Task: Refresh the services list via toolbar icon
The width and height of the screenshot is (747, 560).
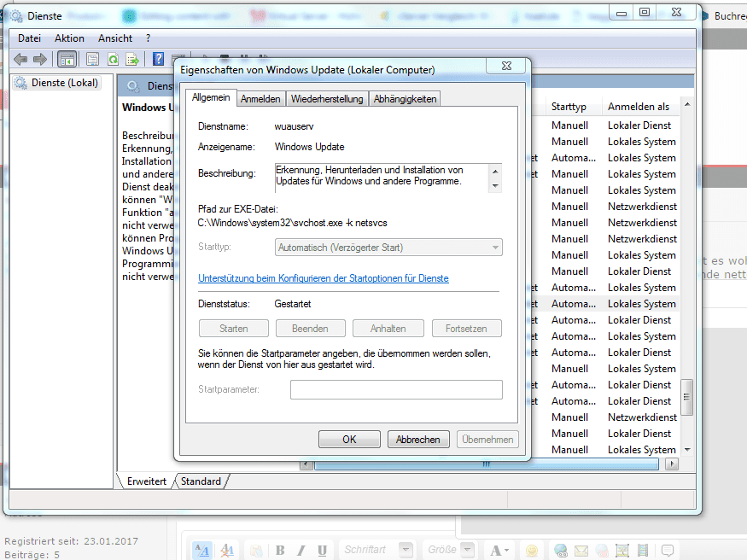Action: coord(113,60)
